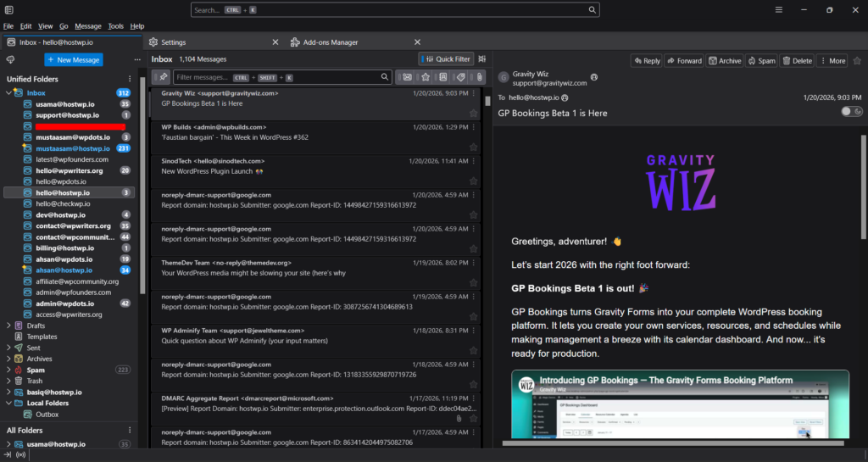The image size is (868, 462).
Task: Close the Add-ons Manager tab
Action: [417, 42]
